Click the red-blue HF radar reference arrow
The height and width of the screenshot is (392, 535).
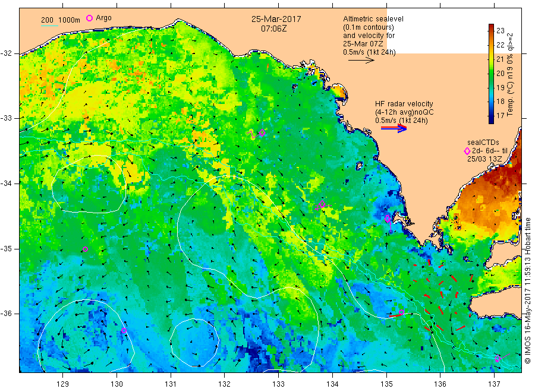[x=394, y=128]
